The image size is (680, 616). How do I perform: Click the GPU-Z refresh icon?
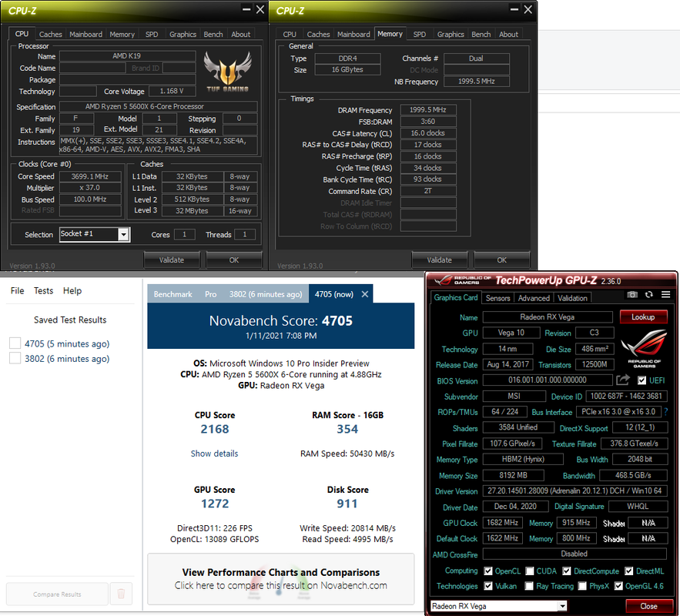[648, 295]
